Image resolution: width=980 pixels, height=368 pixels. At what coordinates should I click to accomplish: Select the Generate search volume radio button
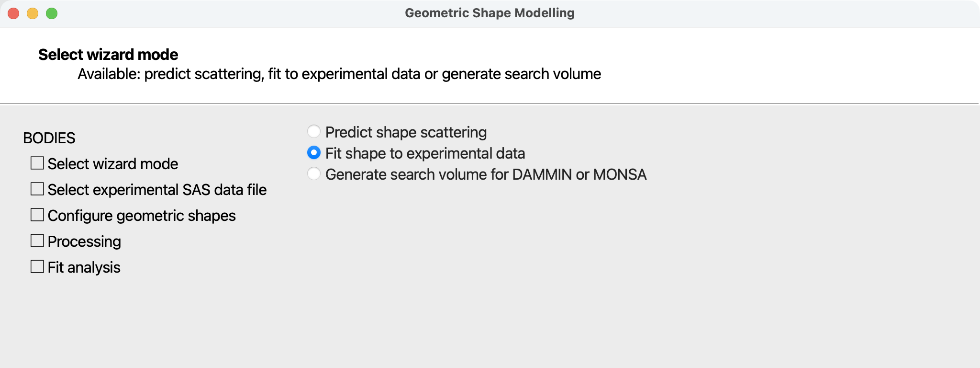(x=314, y=174)
